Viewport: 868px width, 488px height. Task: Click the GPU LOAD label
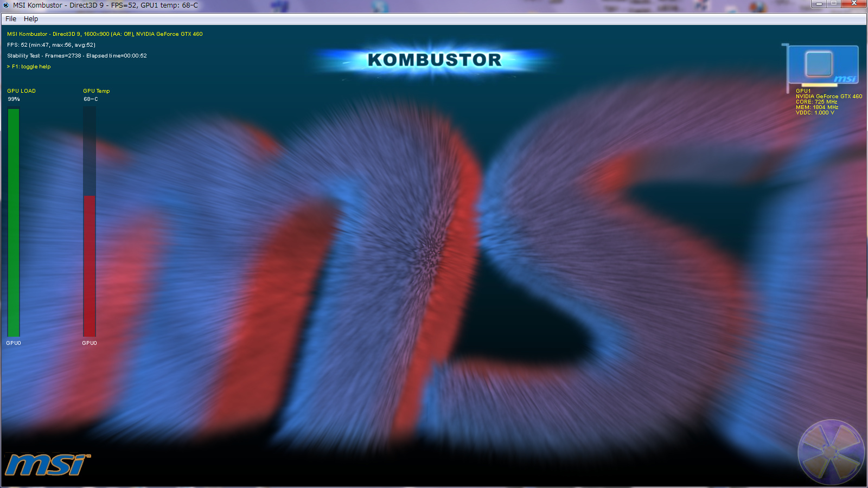tap(21, 91)
